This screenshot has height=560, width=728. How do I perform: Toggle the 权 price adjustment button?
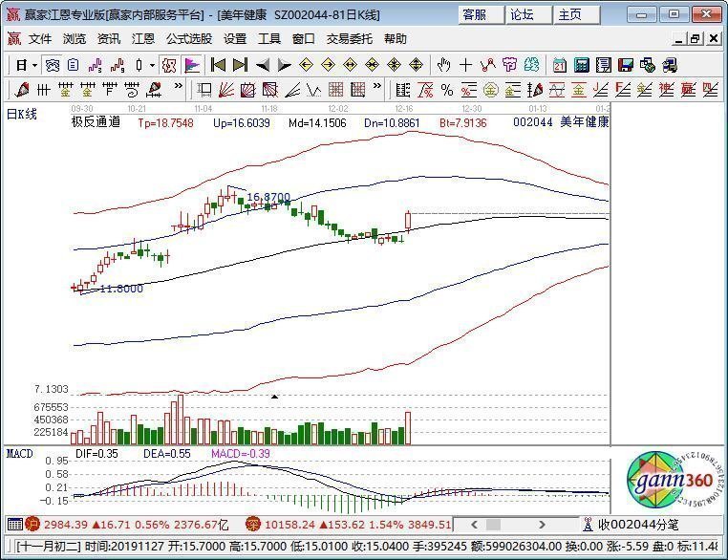click(x=169, y=65)
